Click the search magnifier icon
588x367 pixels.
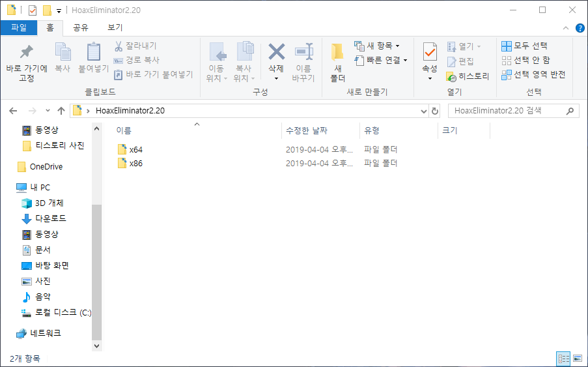(x=570, y=111)
